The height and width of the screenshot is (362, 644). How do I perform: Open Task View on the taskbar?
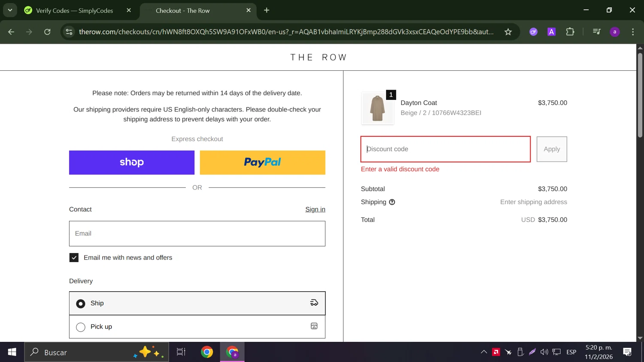point(181,352)
